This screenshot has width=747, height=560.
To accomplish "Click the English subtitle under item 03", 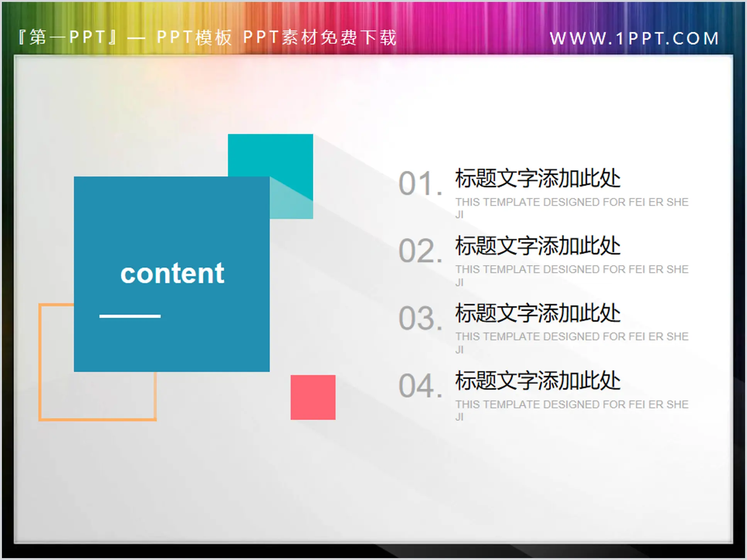I will 572,343.
